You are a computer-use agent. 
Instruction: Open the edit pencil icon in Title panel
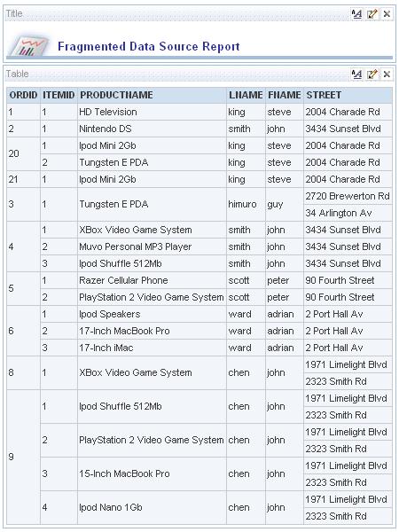[x=372, y=14]
